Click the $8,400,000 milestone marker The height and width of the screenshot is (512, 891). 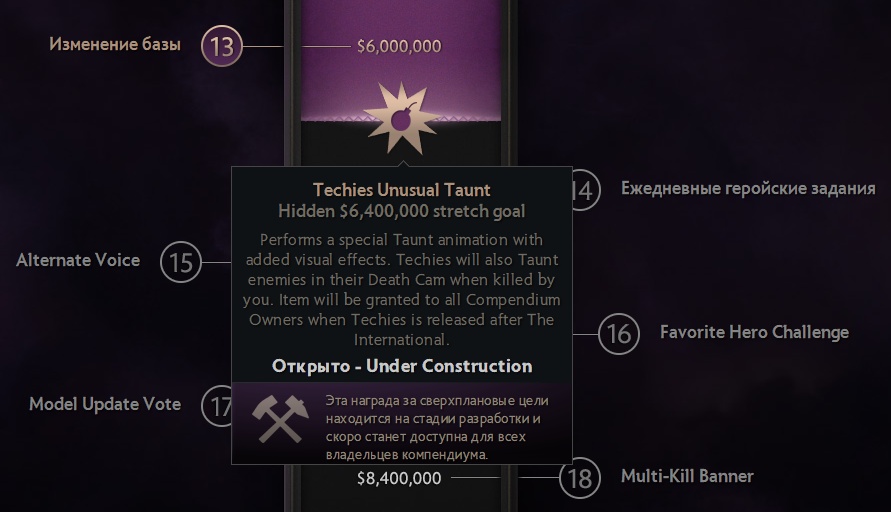click(399, 478)
